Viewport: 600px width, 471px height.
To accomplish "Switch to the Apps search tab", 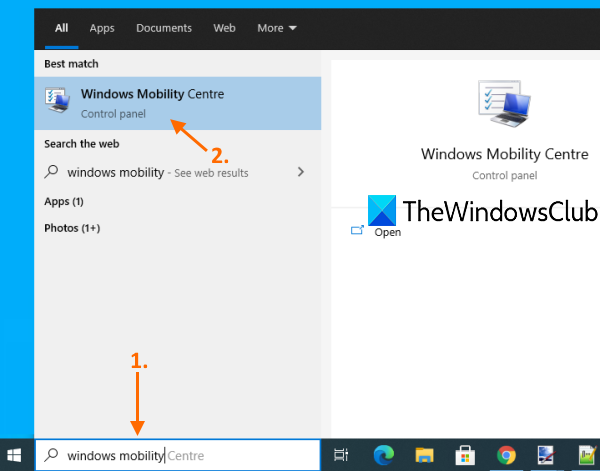I will coord(102,28).
